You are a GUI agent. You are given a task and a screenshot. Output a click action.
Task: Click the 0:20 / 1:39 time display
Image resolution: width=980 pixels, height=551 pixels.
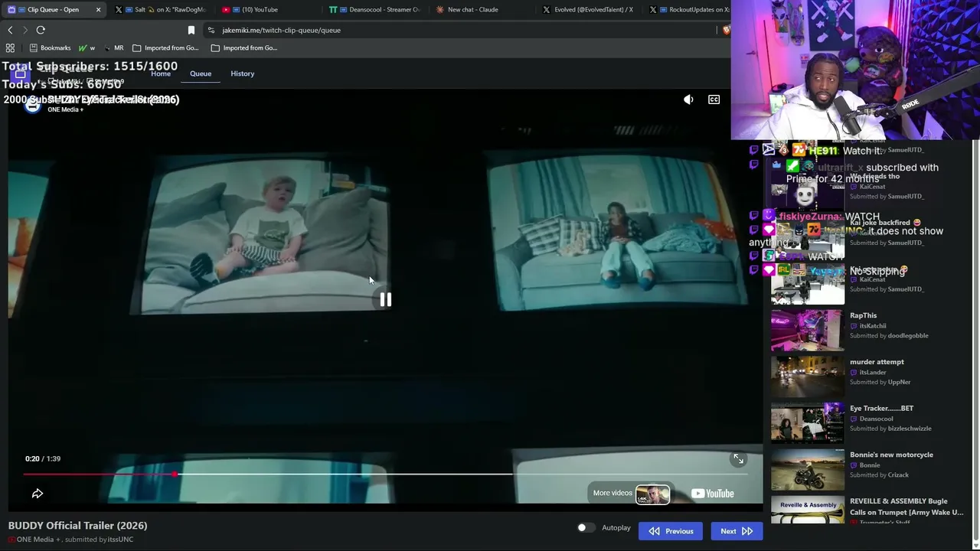43,458
